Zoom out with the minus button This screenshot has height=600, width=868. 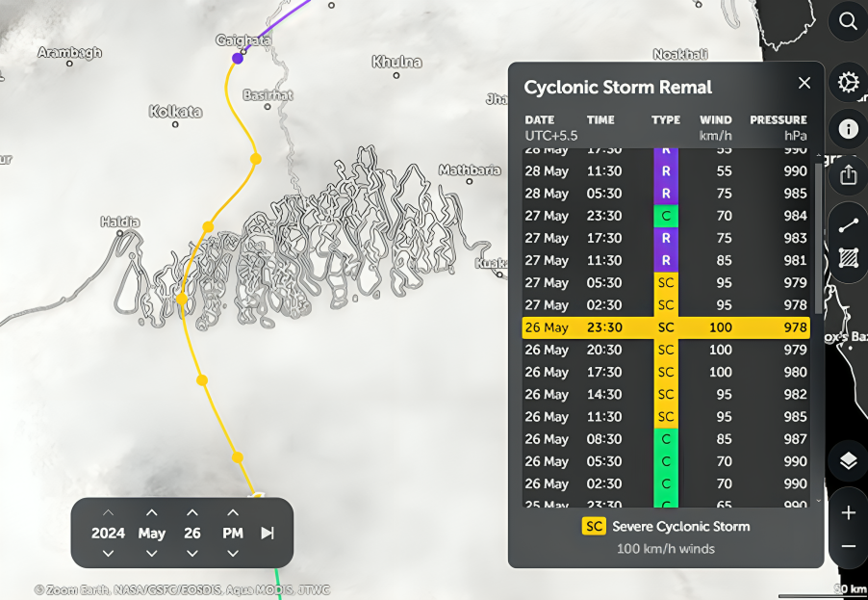pyautogui.click(x=848, y=546)
